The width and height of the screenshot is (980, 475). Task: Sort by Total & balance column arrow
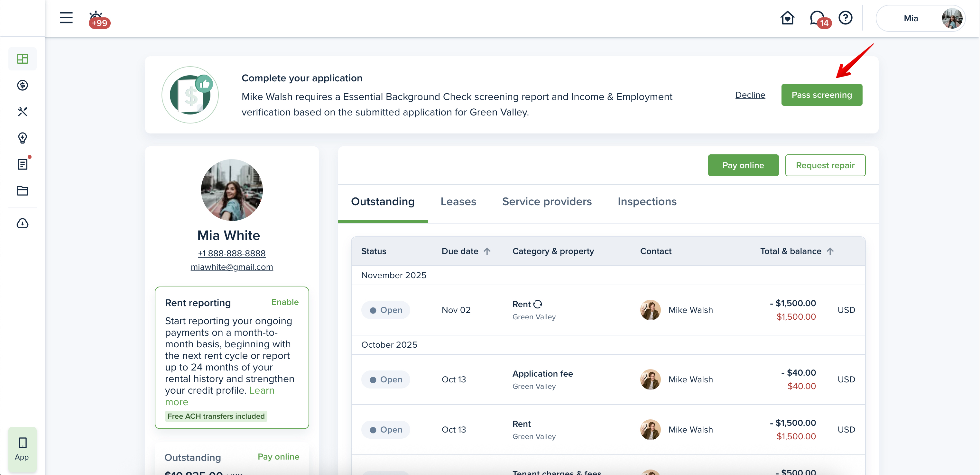tap(830, 251)
